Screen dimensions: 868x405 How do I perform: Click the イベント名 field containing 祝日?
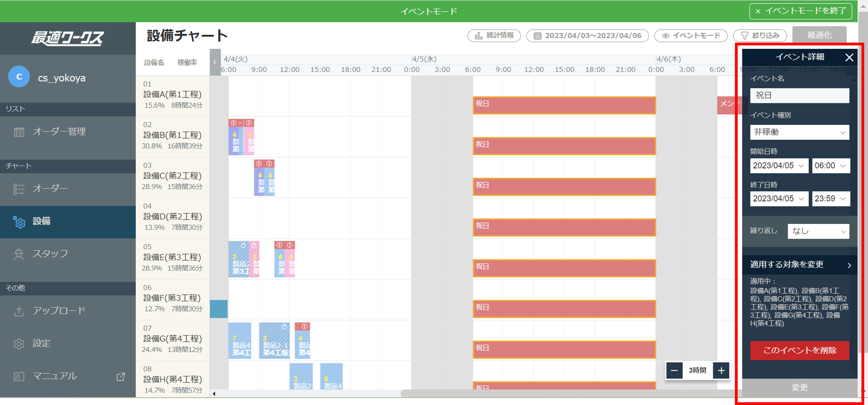click(x=800, y=95)
